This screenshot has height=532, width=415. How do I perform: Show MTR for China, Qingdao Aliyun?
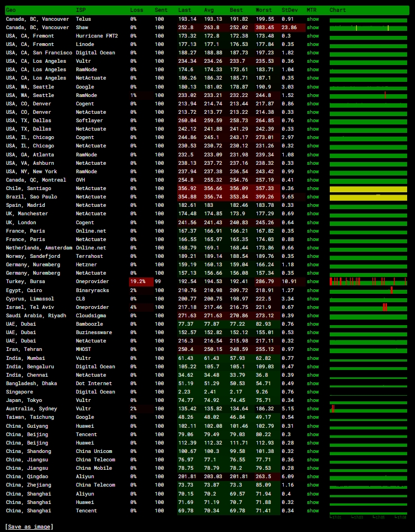pyautogui.click(x=312, y=477)
